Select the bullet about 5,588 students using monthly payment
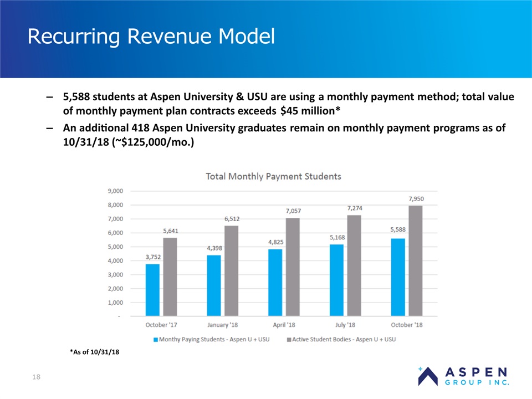 pyautogui.click(x=288, y=104)
